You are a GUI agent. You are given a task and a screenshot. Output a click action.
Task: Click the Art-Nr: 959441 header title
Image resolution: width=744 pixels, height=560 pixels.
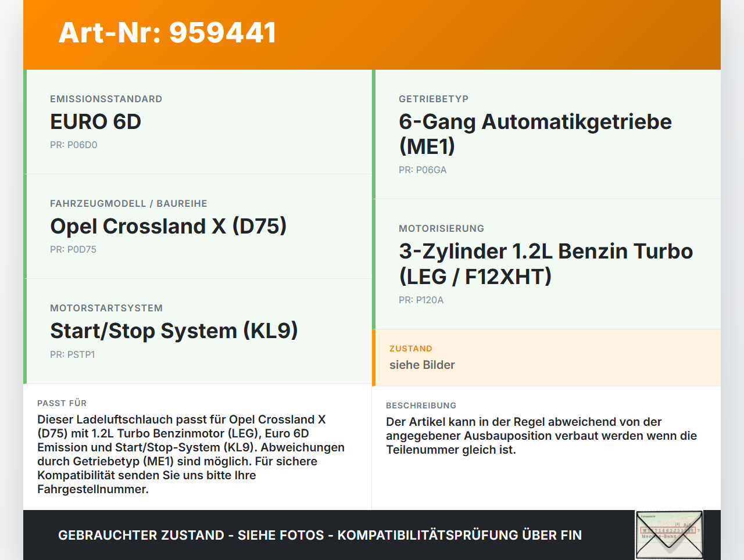[167, 33]
